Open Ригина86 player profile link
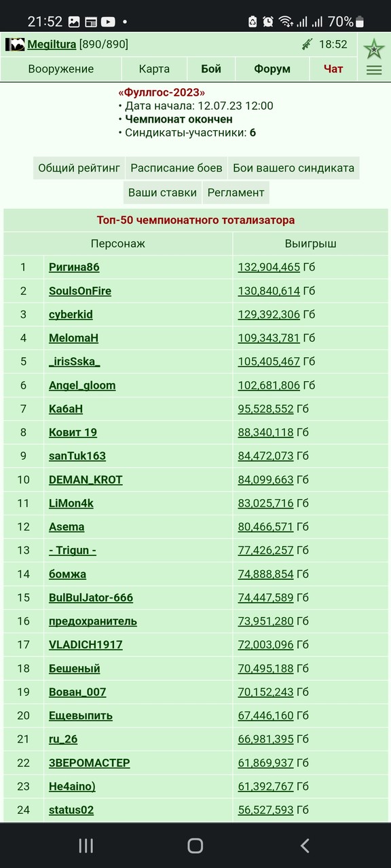 click(74, 267)
